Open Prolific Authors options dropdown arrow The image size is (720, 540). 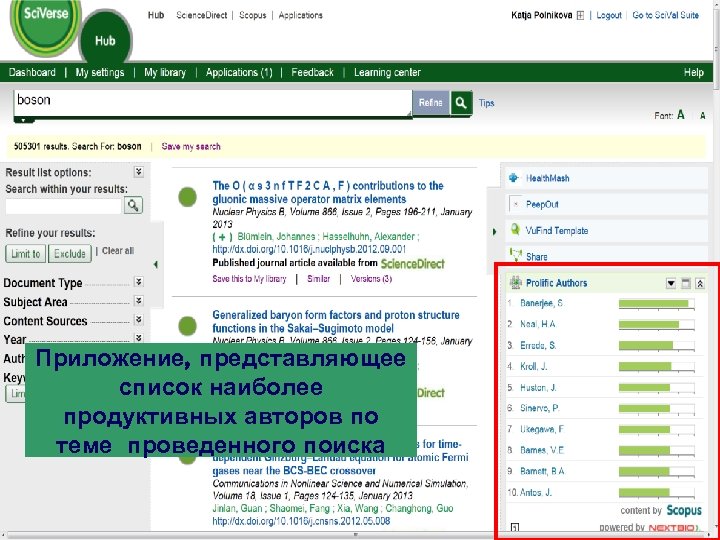pos(671,283)
